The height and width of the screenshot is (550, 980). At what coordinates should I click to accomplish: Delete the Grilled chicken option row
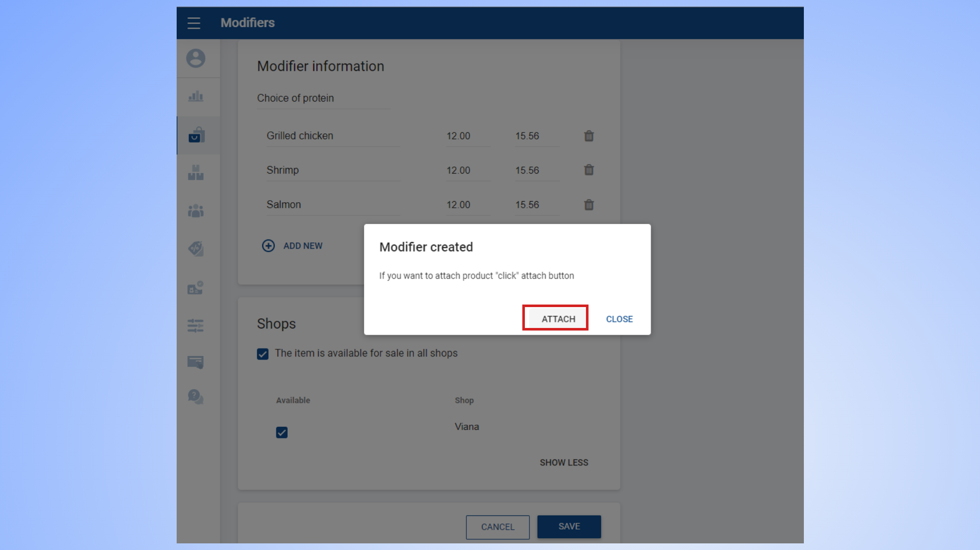tap(589, 136)
